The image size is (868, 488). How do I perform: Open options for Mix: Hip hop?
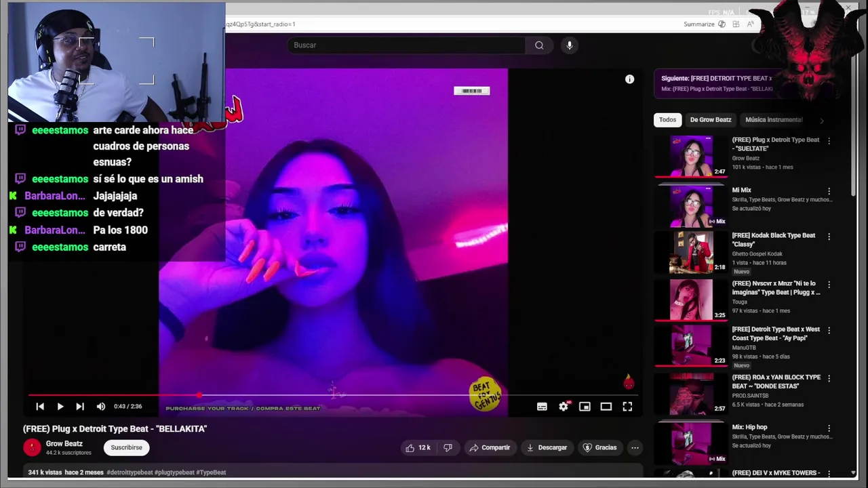coord(829,428)
